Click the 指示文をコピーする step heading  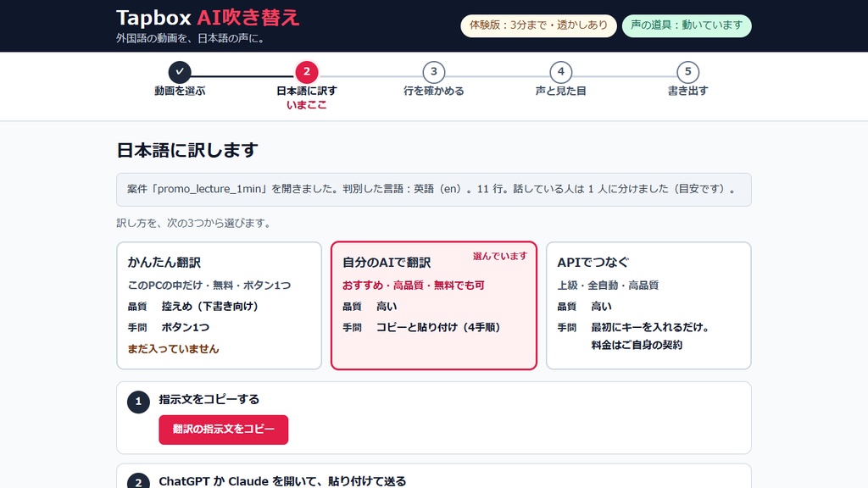[x=209, y=400]
